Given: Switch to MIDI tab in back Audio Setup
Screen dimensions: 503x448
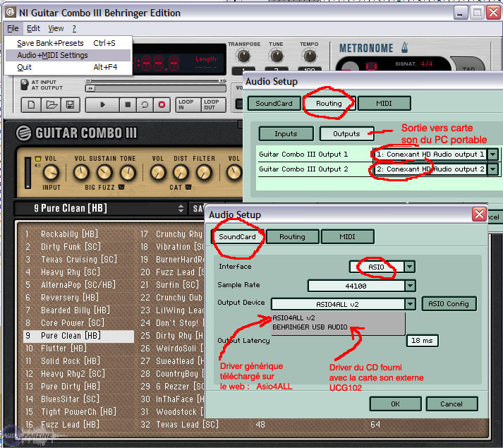Looking at the screenshot, I should coord(384,103).
